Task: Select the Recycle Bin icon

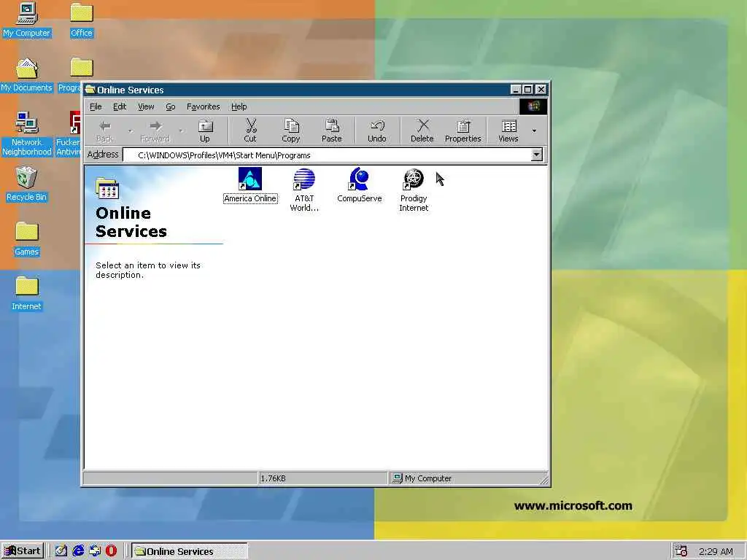Action: tap(27, 184)
